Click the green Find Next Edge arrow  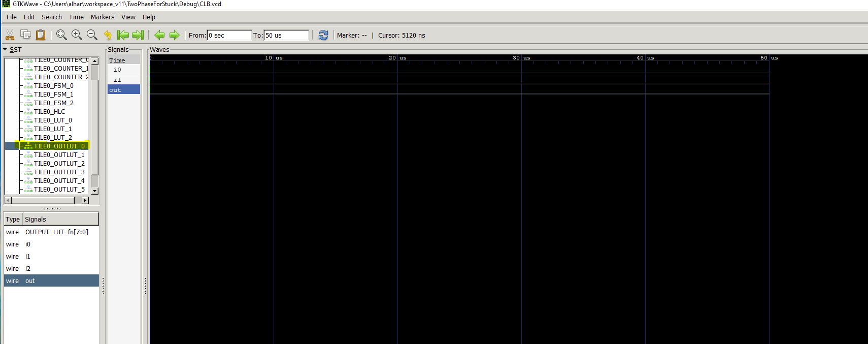point(175,35)
